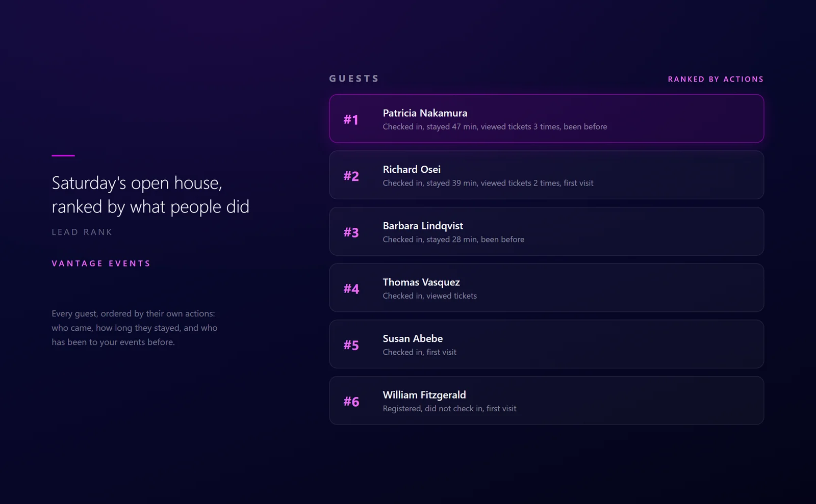Click the 'LEAD RANK' label
816x504 pixels.
coord(82,232)
